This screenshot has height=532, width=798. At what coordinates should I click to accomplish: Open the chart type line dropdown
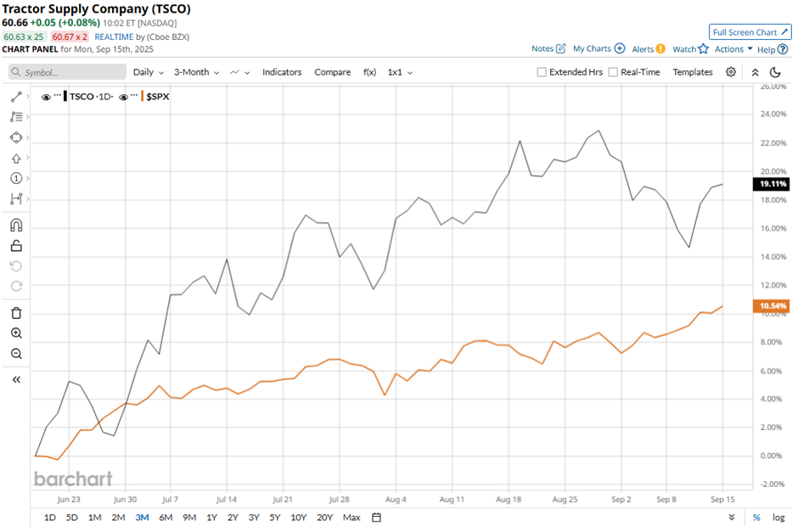click(239, 72)
